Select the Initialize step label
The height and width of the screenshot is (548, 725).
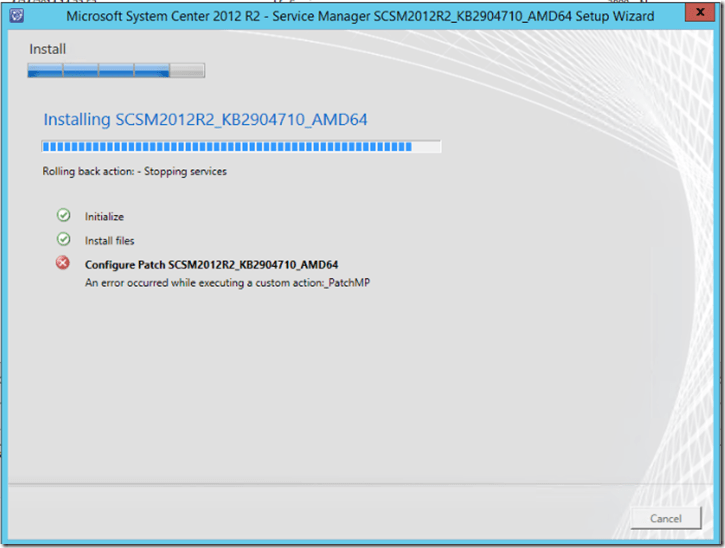pyautogui.click(x=104, y=216)
